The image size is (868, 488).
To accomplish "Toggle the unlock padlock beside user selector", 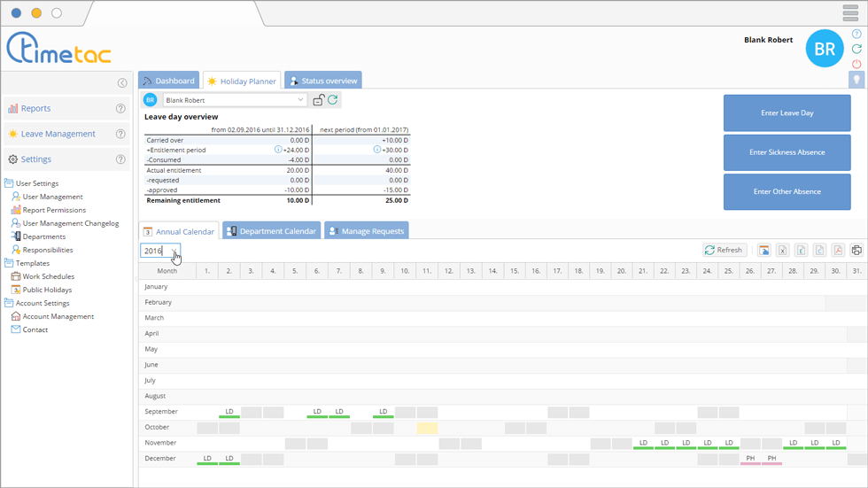I will point(318,100).
